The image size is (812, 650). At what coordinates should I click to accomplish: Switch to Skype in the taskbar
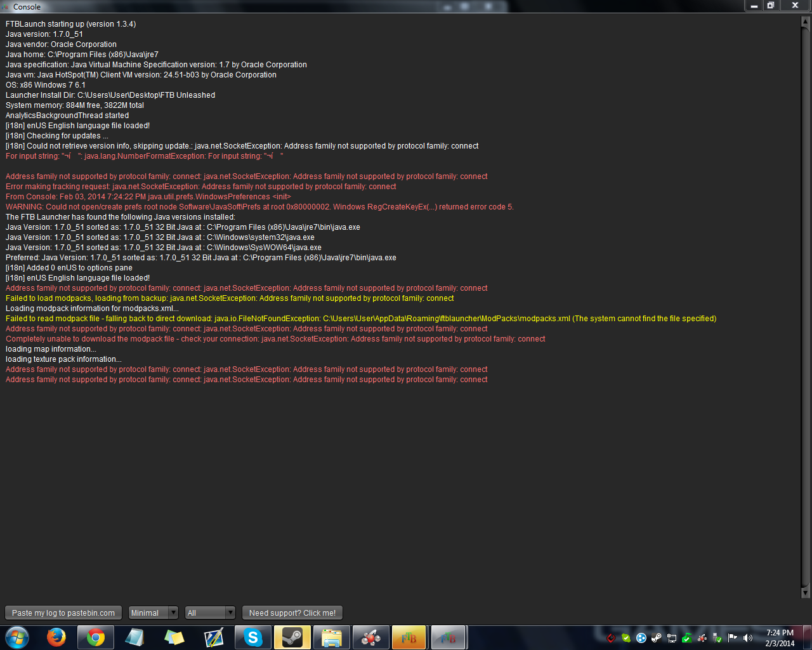tap(253, 637)
